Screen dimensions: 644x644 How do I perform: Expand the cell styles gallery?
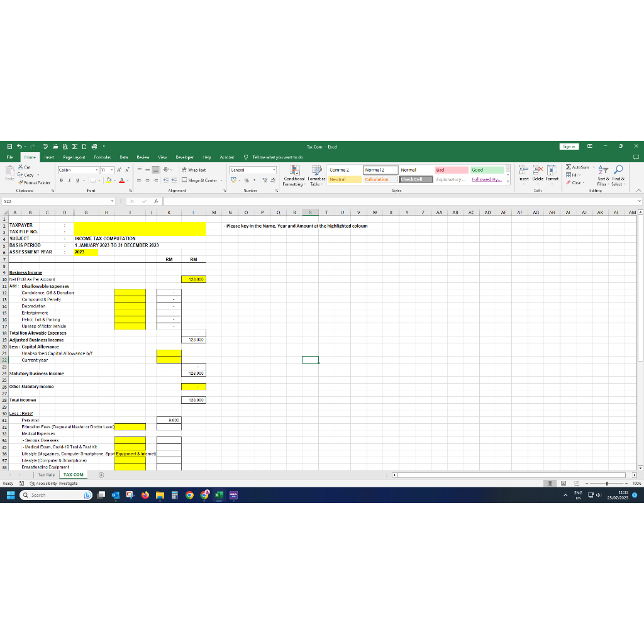[508, 180]
